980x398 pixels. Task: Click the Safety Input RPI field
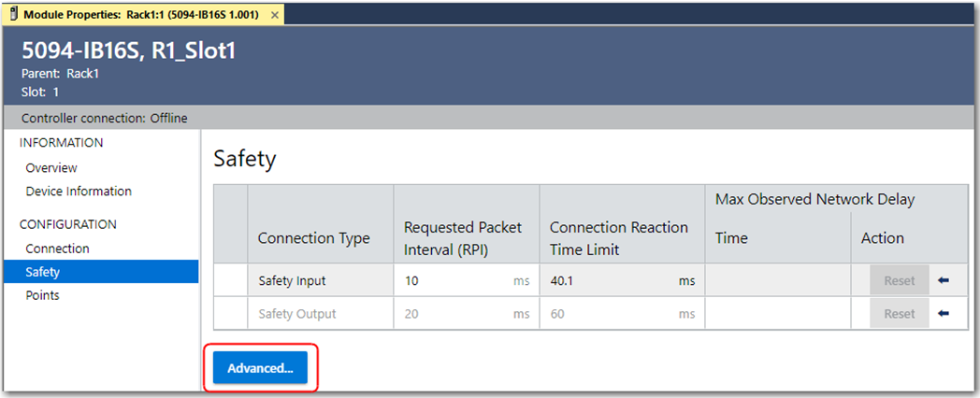pos(454,280)
